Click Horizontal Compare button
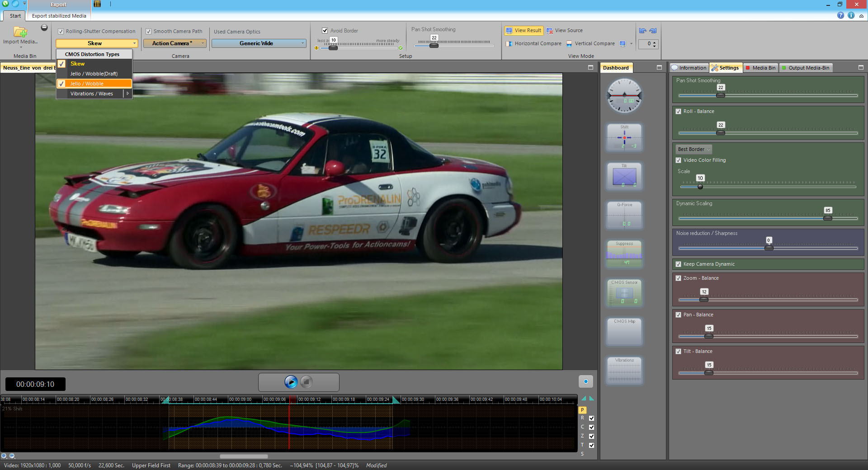Screen dimensions: 868x470 point(533,43)
